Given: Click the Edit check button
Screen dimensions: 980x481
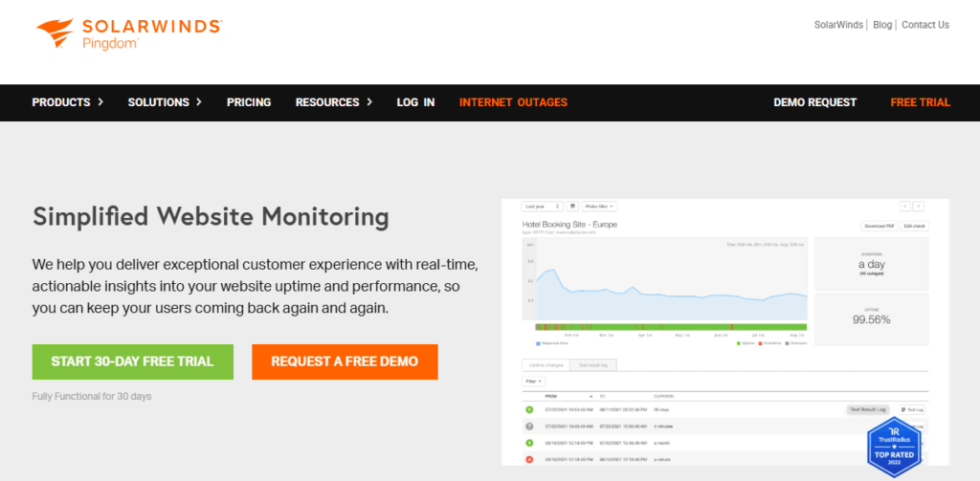Looking at the screenshot, I should (914, 226).
